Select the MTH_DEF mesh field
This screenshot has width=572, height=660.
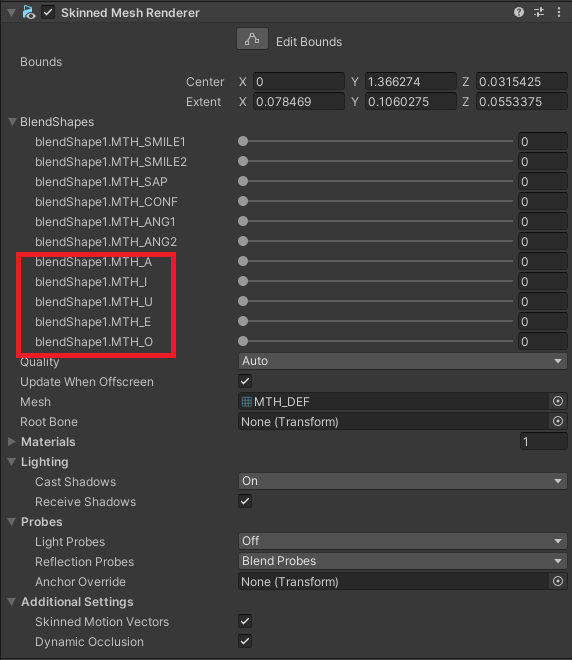395,402
